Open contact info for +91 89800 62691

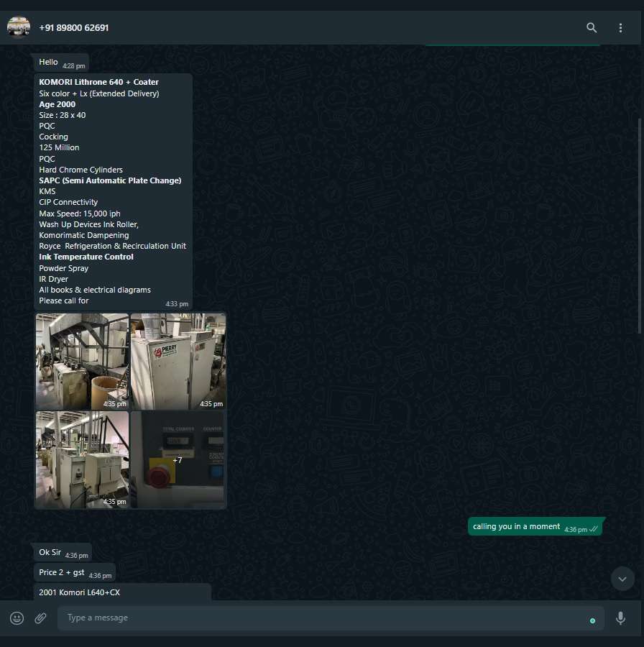pyautogui.click(x=74, y=27)
